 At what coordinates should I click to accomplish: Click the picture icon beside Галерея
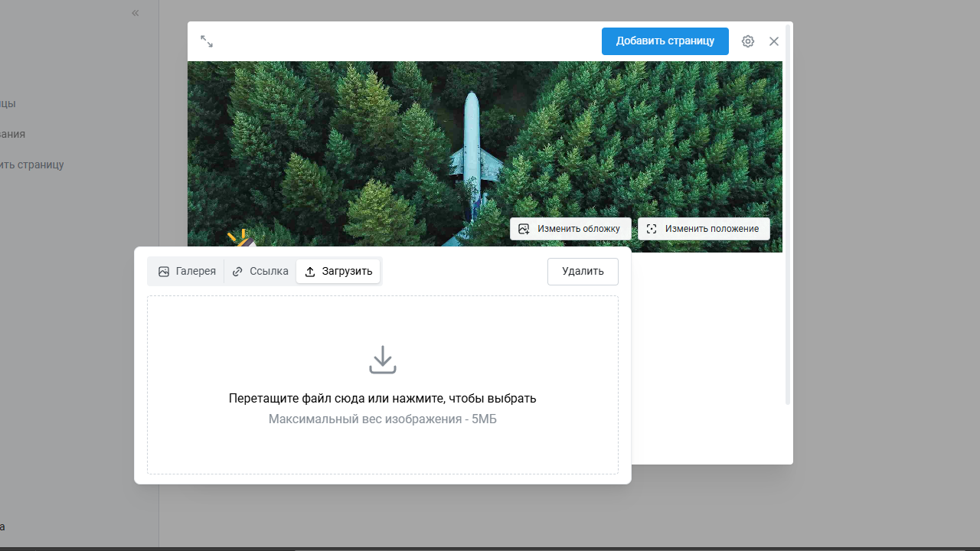(x=164, y=272)
